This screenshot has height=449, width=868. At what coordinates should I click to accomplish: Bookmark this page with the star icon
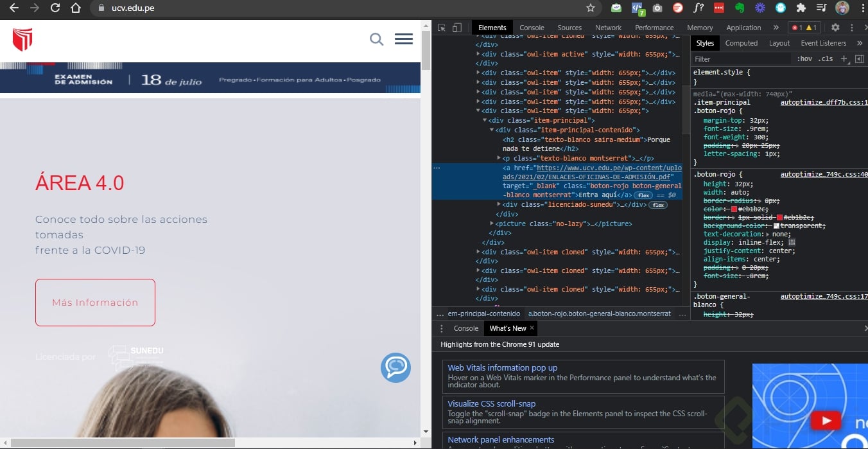point(591,8)
